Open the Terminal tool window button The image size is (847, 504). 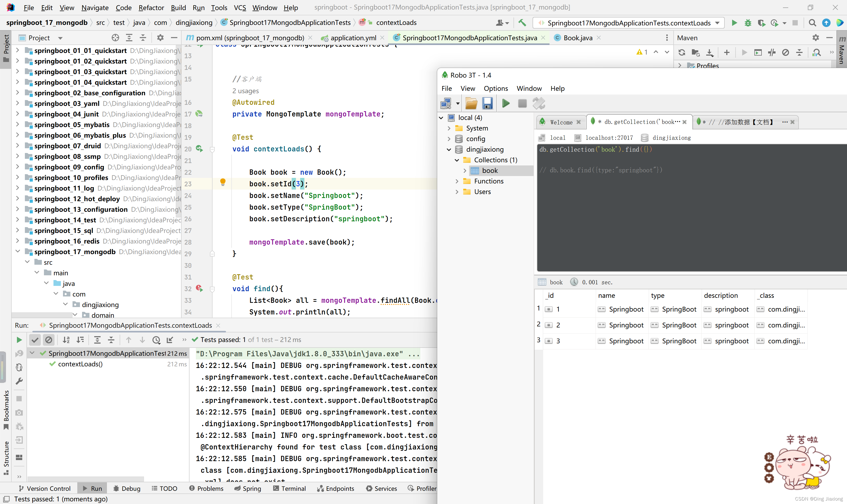pyautogui.click(x=289, y=488)
